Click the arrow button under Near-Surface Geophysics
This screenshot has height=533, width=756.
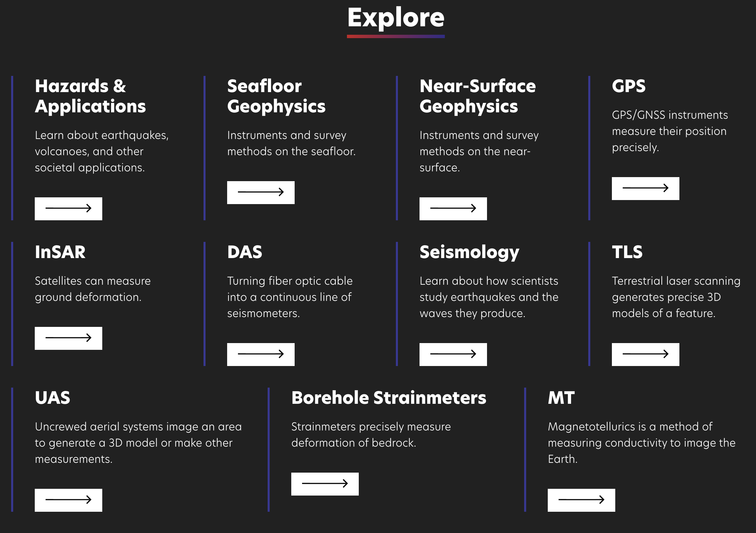click(x=453, y=208)
